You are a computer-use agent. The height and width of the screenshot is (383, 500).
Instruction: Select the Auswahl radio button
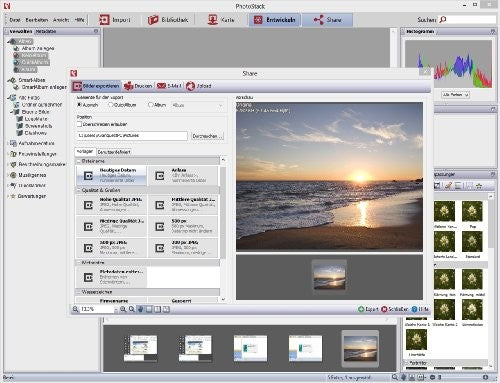pyautogui.click(x=80, y=105)
